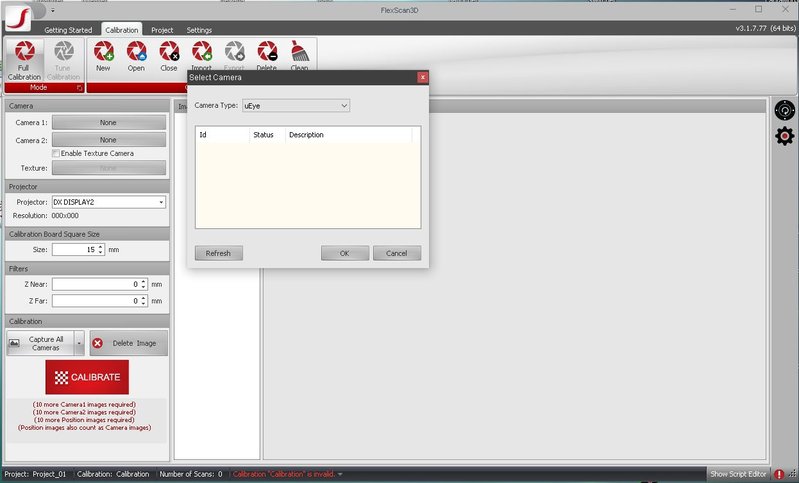Open the Settings tab
The width and height of the screenshot is (799, 483).
tap(199, 30)
